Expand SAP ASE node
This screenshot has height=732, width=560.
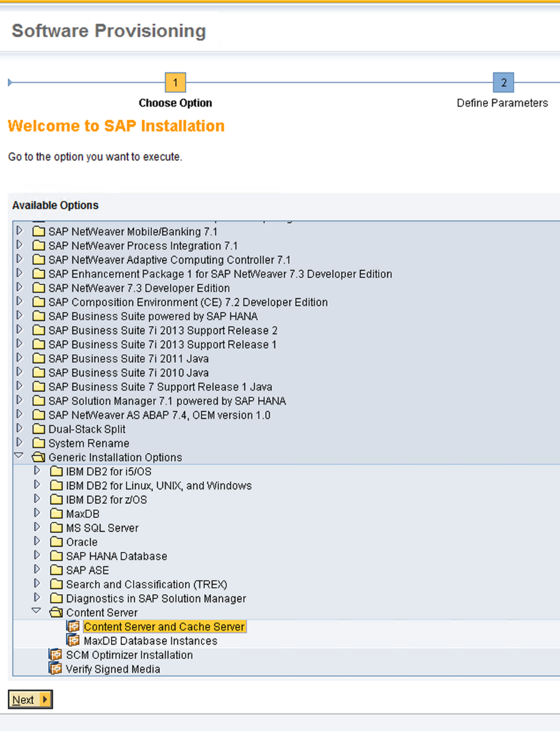[x=37, y=569]
